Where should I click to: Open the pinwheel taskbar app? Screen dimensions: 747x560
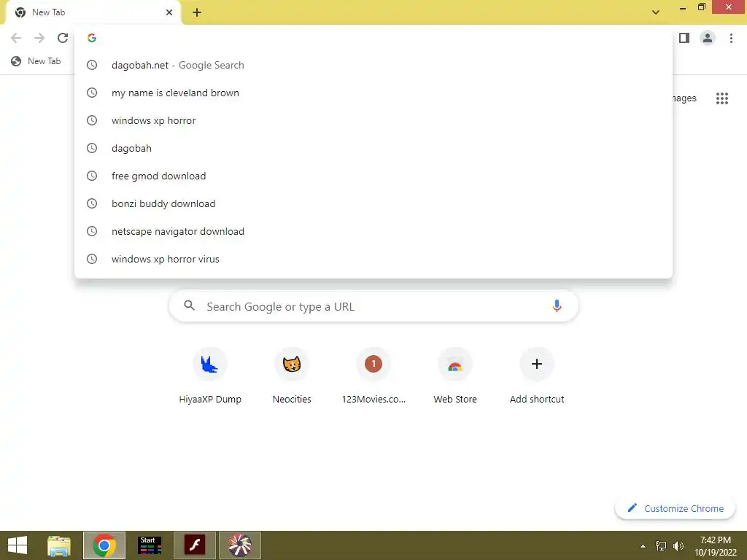tap(239, 545)
